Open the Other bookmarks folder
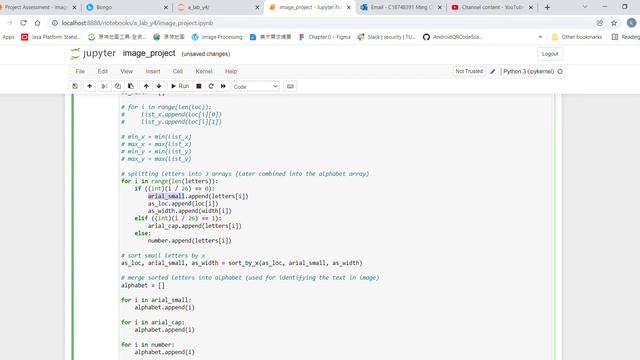This screenshot has width=640, height=360. (x=577, y=37)
